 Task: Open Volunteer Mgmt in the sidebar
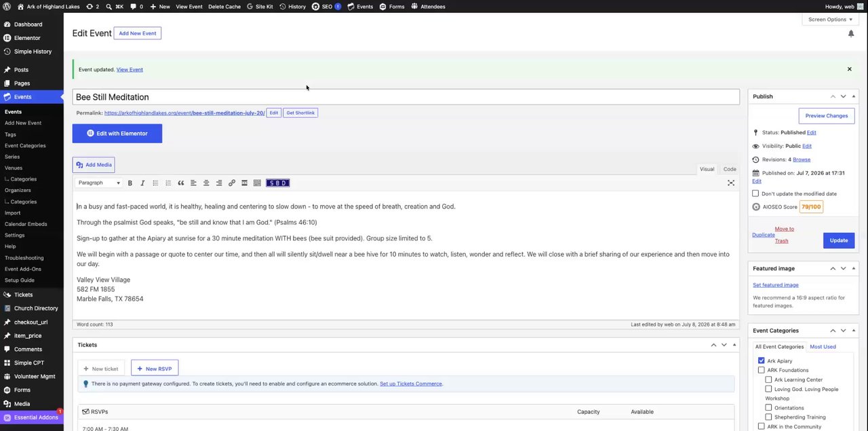[35, 376]
